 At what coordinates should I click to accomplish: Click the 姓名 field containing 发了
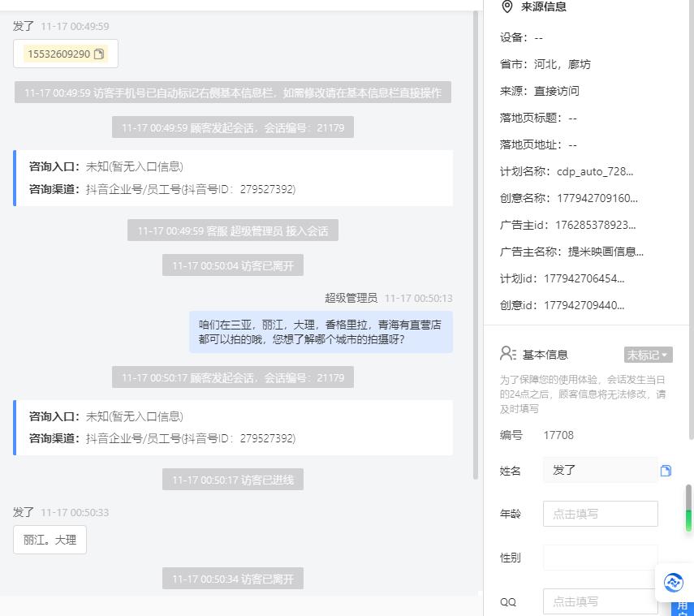[600, 471]
